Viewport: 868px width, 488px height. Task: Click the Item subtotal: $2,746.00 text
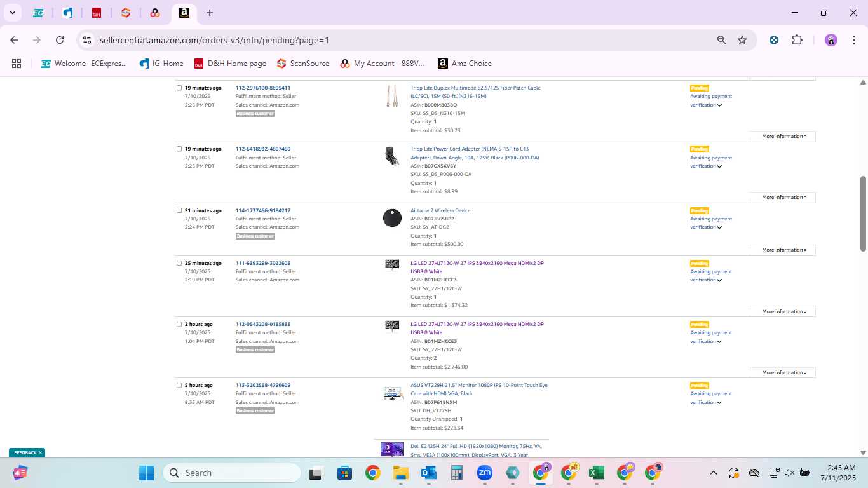(x=439, y=367)
